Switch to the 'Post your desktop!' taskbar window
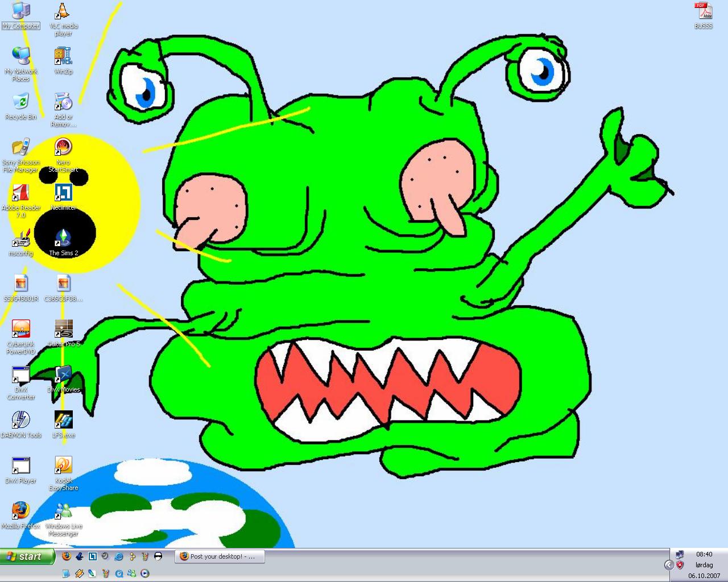728x582 pixels. (220, 556)
